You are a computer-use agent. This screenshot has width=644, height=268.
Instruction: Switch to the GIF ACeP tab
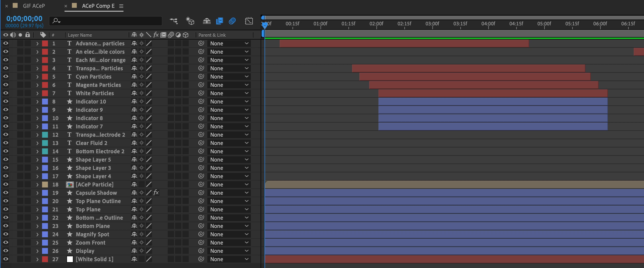34,6
